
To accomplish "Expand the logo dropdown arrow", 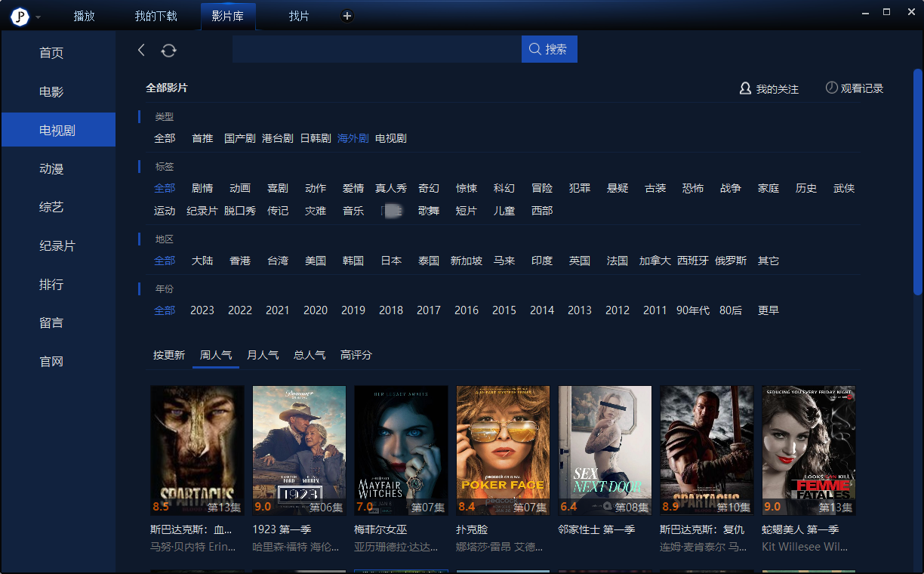I will 38,17.
